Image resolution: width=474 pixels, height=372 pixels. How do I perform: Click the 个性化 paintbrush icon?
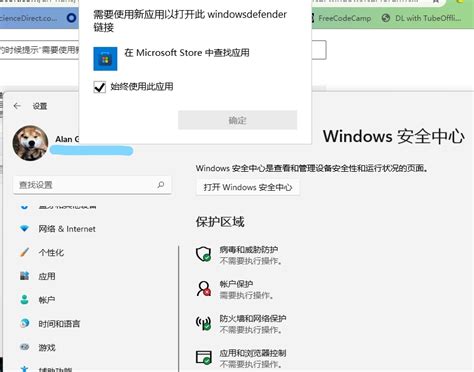point(24,252)
